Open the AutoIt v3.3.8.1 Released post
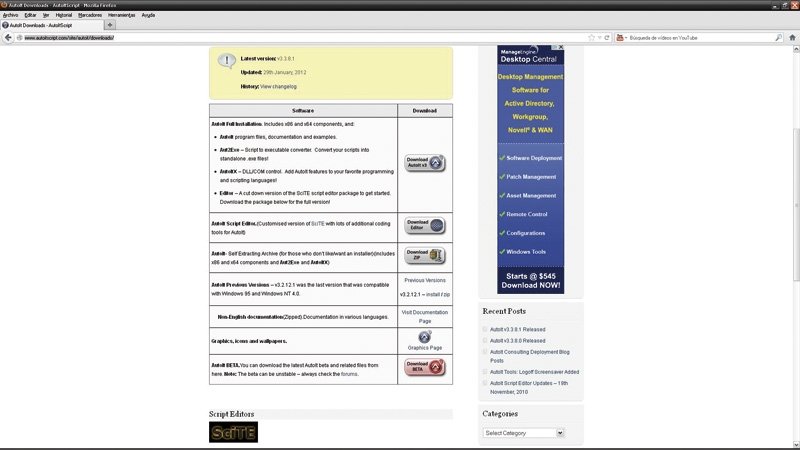This screenshot has height=450, width=800. coord(517,330)
